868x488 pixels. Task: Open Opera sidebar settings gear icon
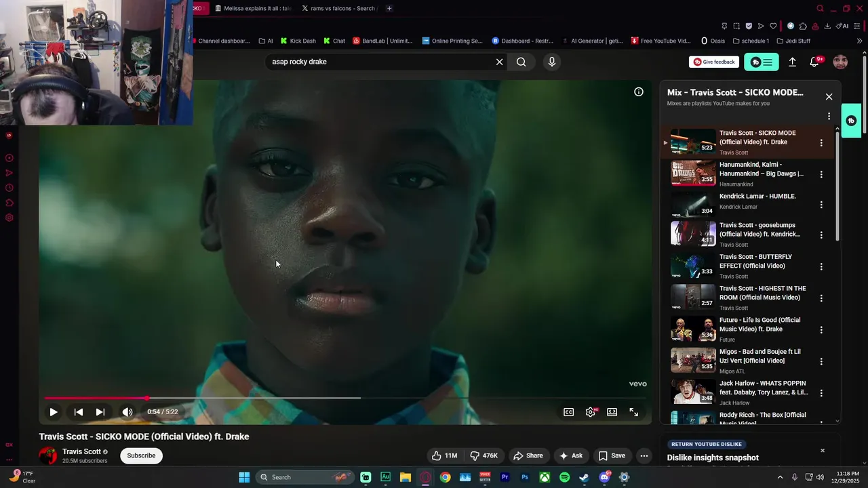(x=9, y=218)
